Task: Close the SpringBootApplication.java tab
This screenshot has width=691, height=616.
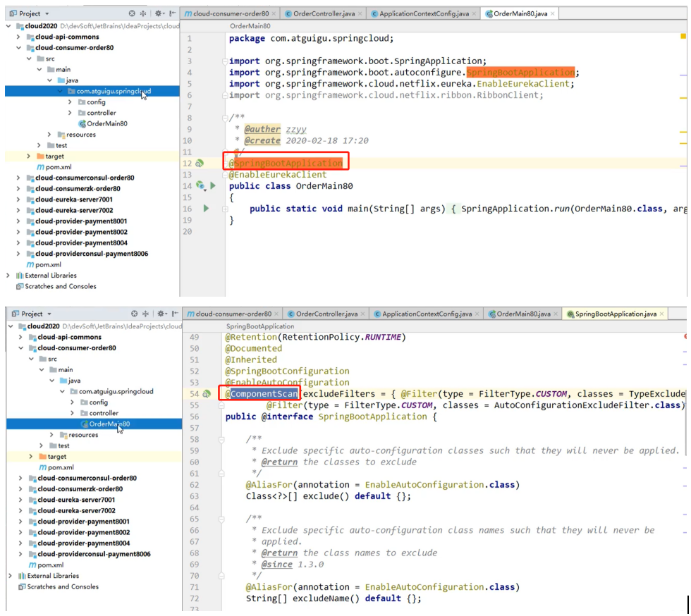Action: pos(661,314)
